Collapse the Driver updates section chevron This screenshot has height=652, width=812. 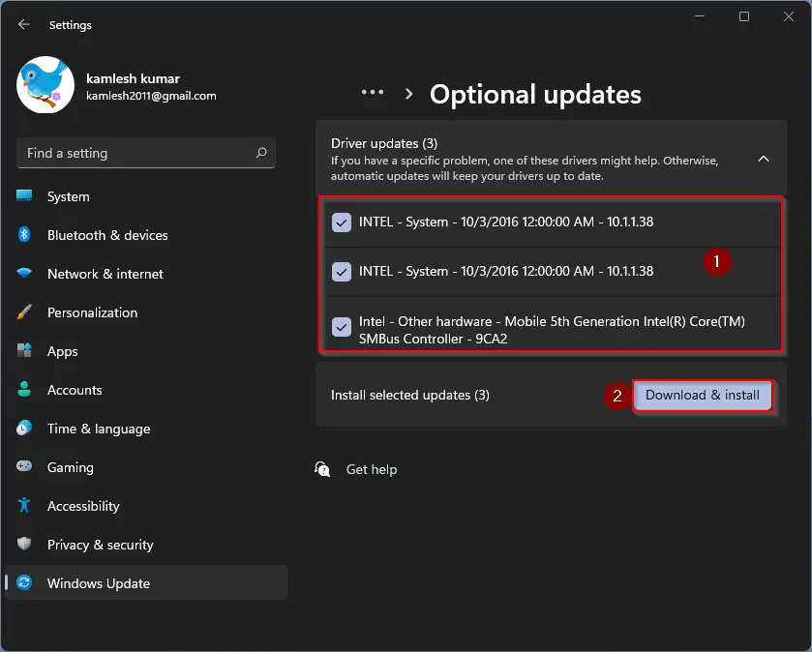(764, 159)
